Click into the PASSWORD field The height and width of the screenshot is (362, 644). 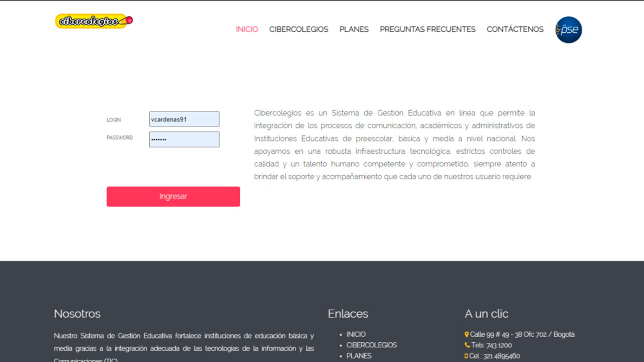(x=184, y=140)
